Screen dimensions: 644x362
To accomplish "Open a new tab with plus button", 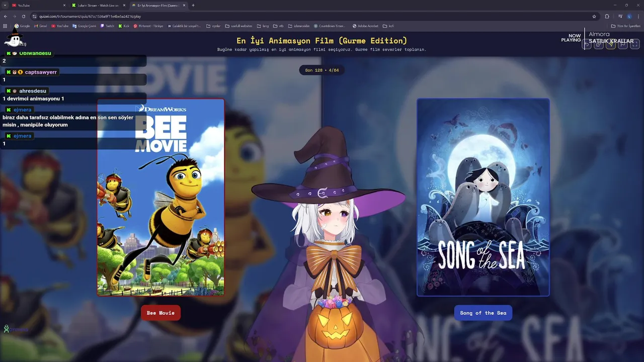I will click(x=193, y=5).
